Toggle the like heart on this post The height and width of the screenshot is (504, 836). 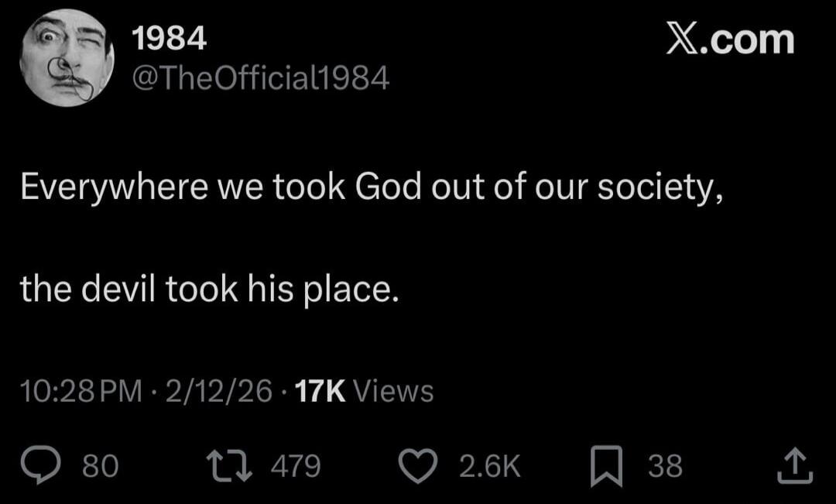pos(416,465)
